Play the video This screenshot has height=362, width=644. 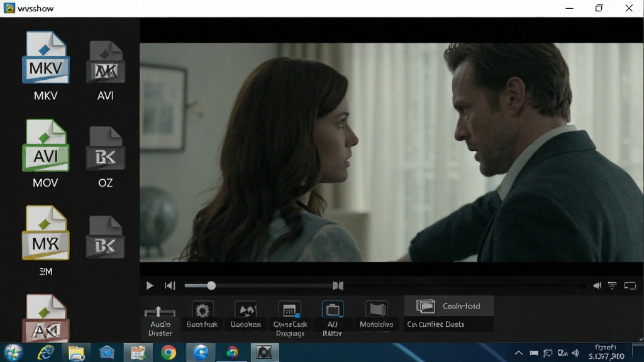[150, 286]
